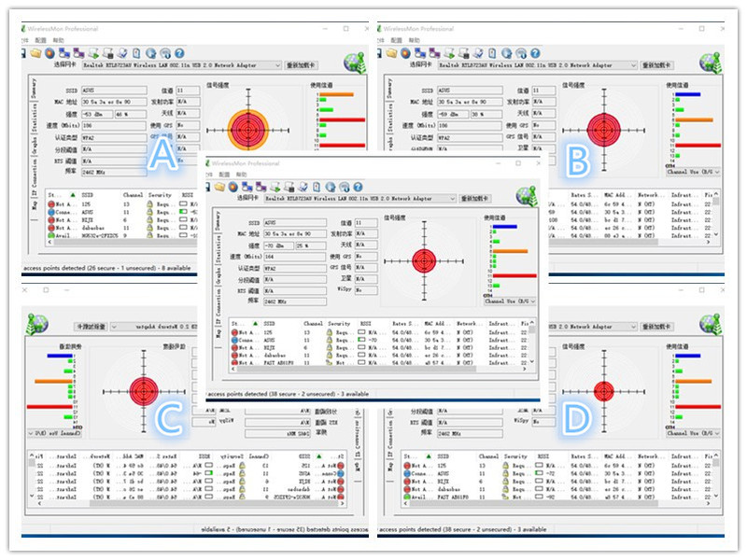Expand network adapter dropdown in center window

click(453, 199)
